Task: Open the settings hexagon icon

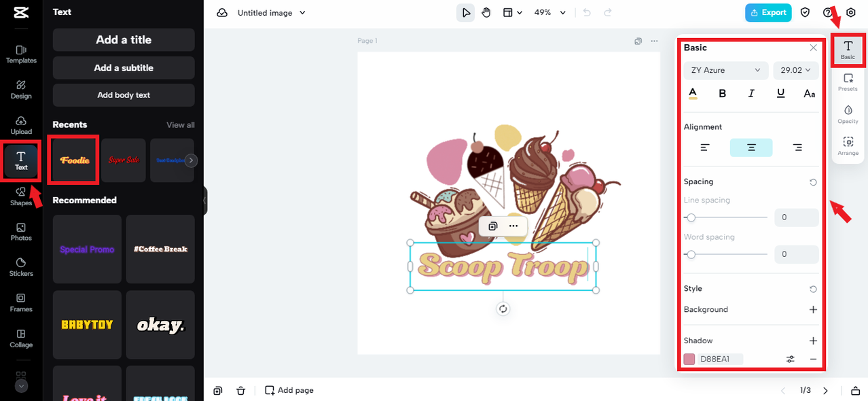Action: 850,12
